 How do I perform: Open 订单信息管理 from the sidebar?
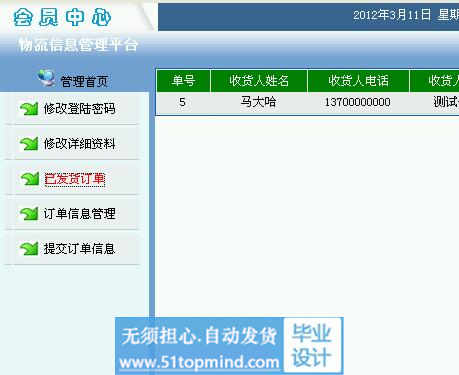[79, 214]
